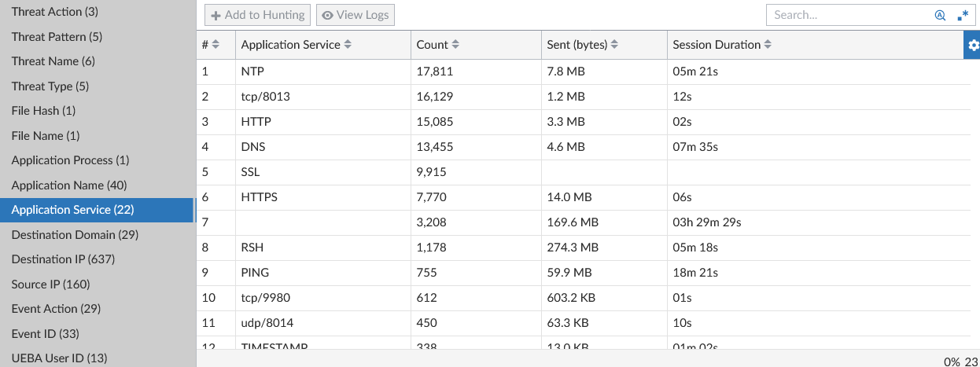
Task: Toggle the regex search icon
Action: click(x=963, y=15)
